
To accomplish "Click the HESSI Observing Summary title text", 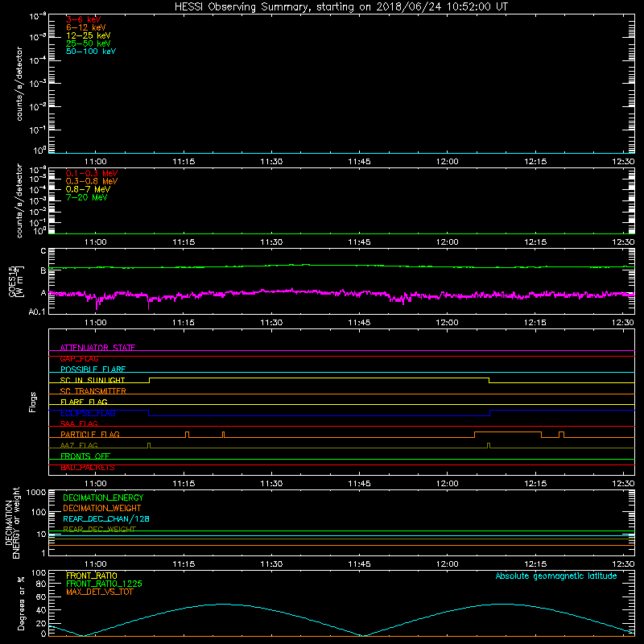I will click(341, 7).
